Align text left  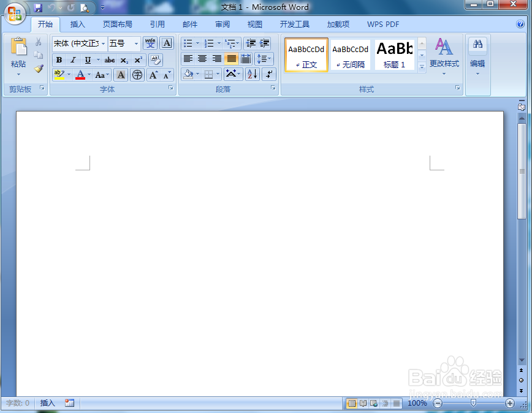(x=188, y=59)
